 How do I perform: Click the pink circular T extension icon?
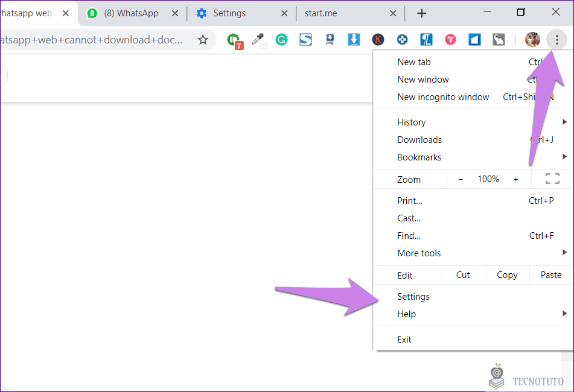click(x=450, y=39)
